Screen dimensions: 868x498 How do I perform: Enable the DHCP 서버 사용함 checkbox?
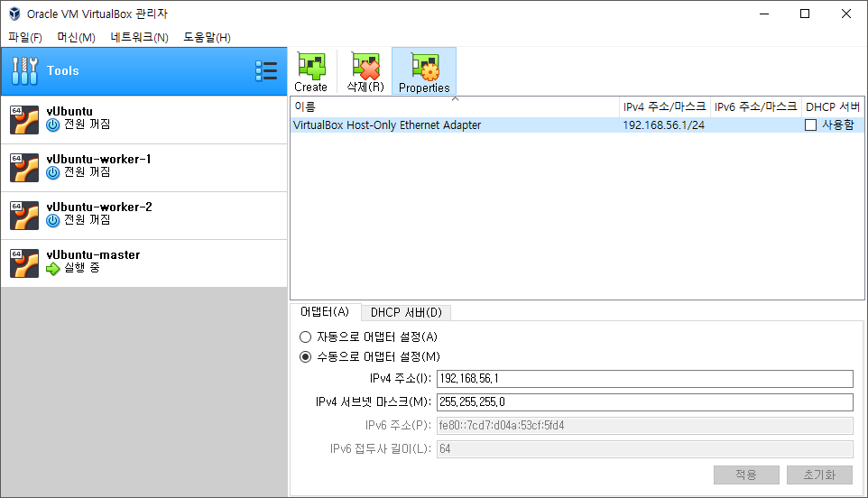(x=810, y=125)
